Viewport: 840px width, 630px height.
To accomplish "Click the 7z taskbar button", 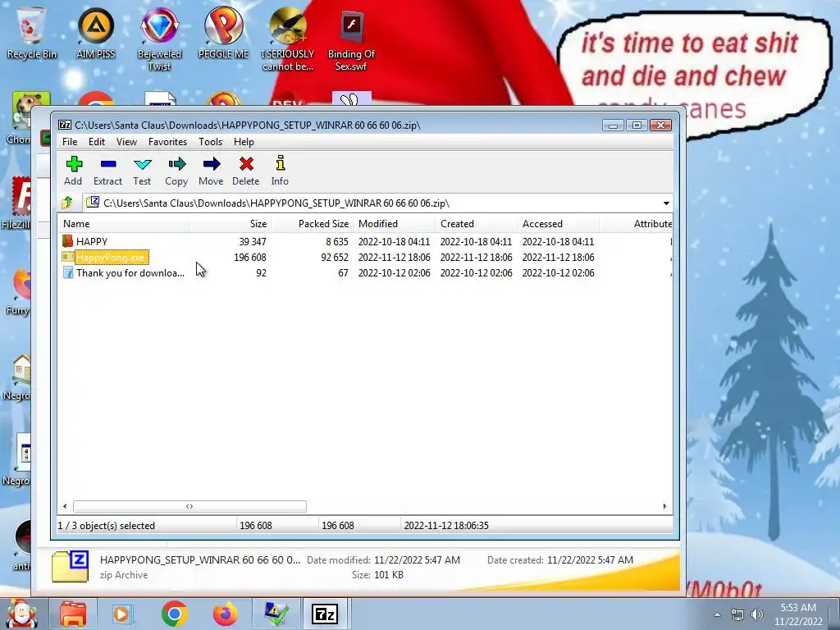I will click(325, 614).
